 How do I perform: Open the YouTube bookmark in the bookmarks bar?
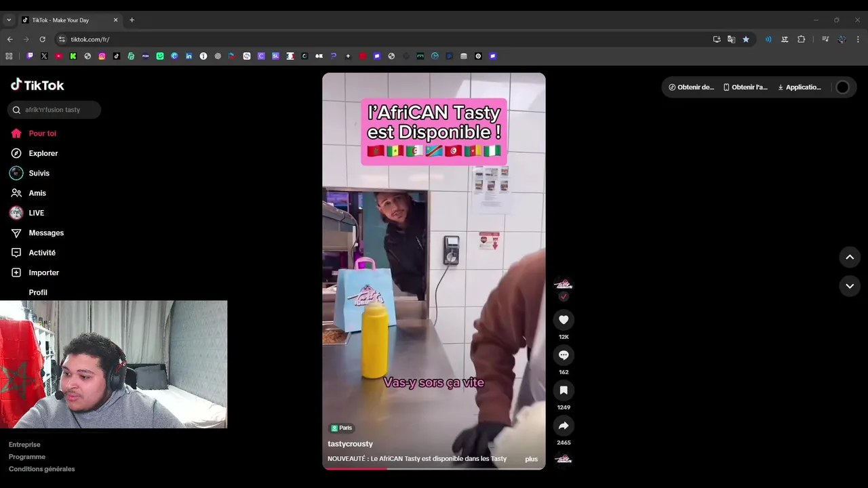59,56
